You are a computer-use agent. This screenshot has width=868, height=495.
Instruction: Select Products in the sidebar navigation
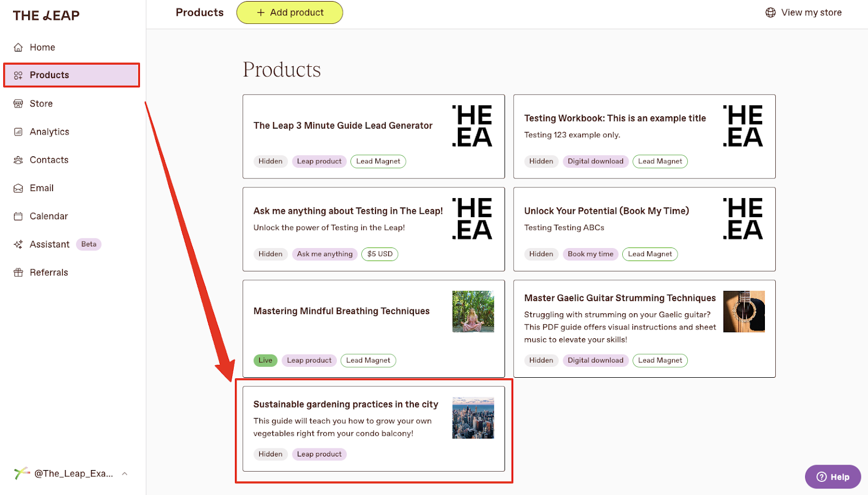(49, 75)
